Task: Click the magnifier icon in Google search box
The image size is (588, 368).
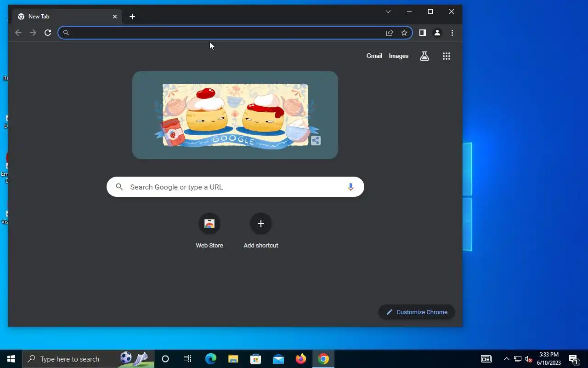Action: (x=119, y=187)
